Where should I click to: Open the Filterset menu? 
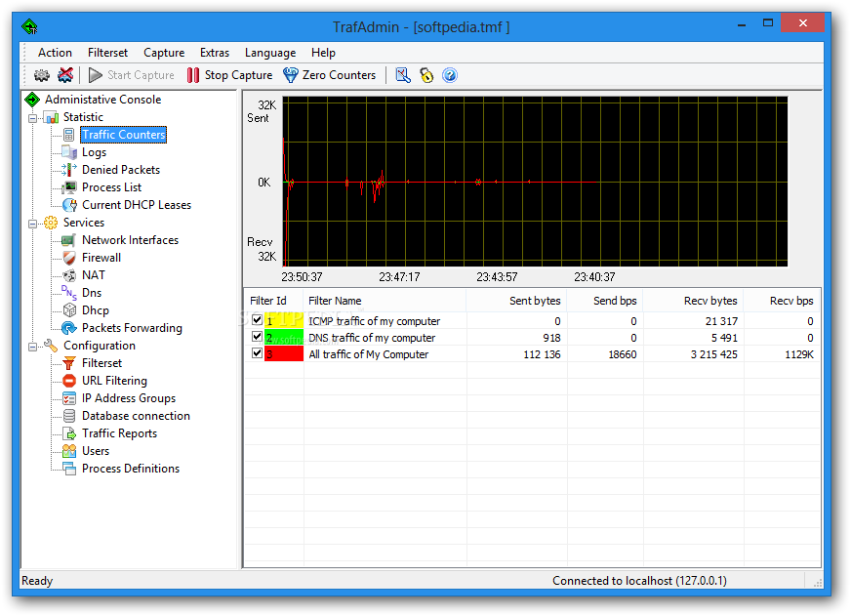[108, 53]
